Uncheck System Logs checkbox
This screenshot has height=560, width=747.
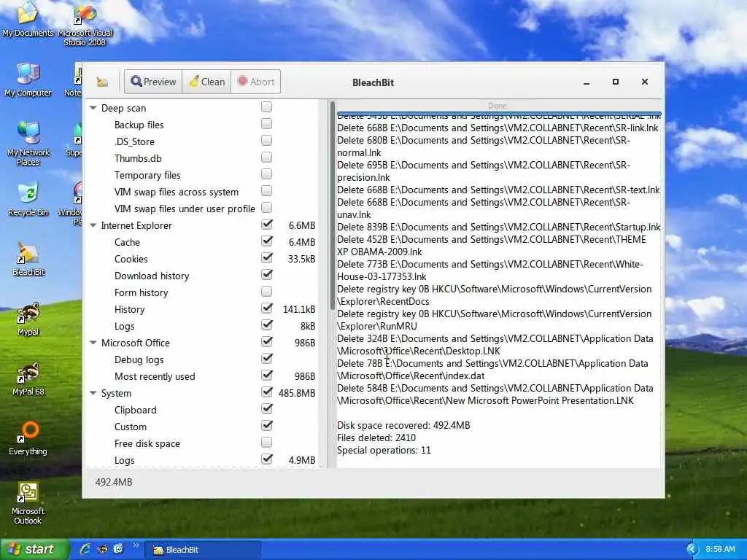point(267,459)
